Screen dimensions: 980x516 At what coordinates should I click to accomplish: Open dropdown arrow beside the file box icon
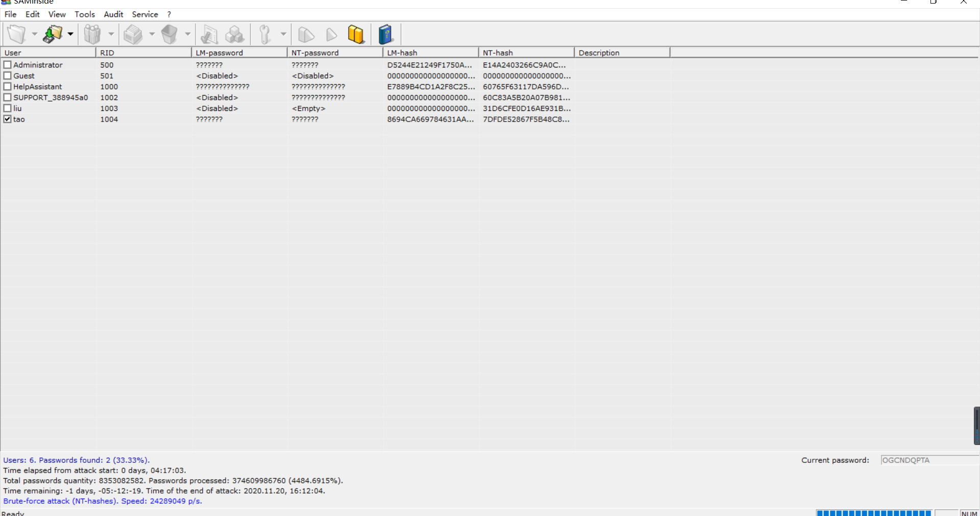tap(152, 34)
